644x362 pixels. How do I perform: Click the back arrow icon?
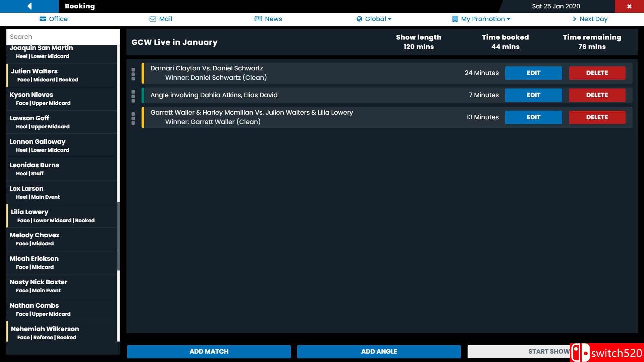coord(30,6)
